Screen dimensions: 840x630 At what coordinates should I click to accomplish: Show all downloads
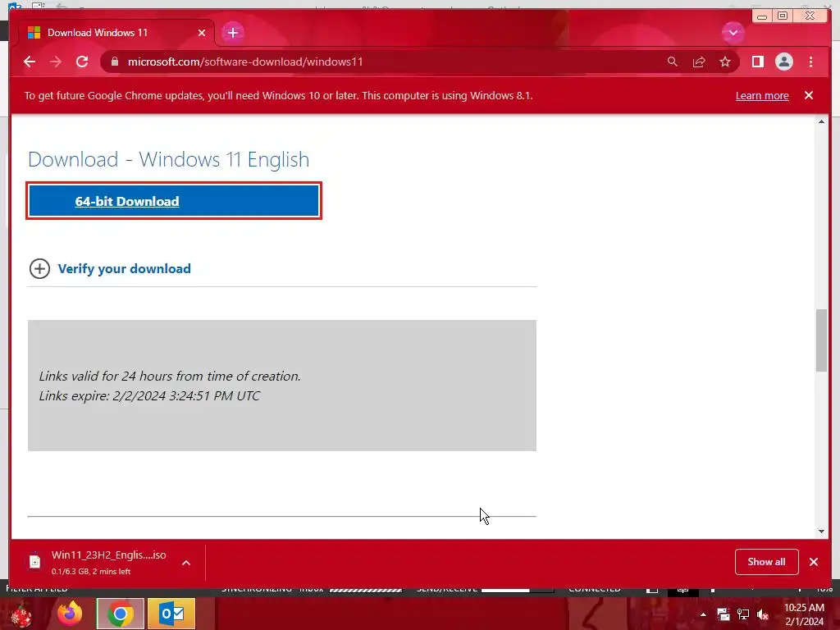[767, 561]
